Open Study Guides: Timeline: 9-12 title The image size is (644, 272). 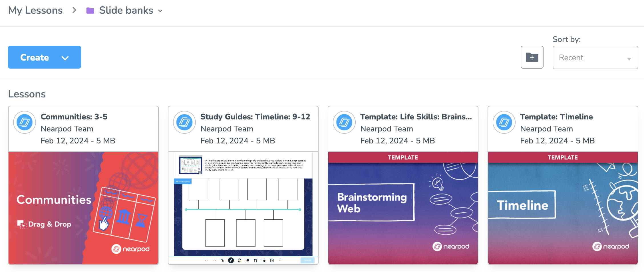[x=255, y=117]
